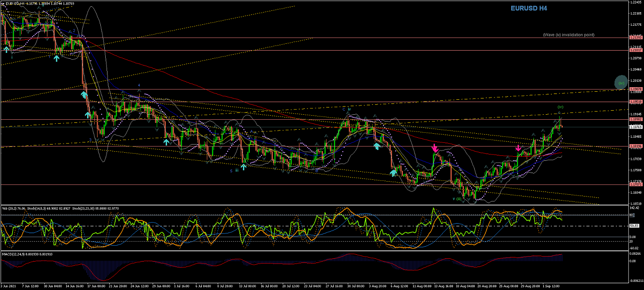This screenshot has height=290, width=644.
Task: Click 1.17830 on the price axis
Action: (x=636, y=159)
